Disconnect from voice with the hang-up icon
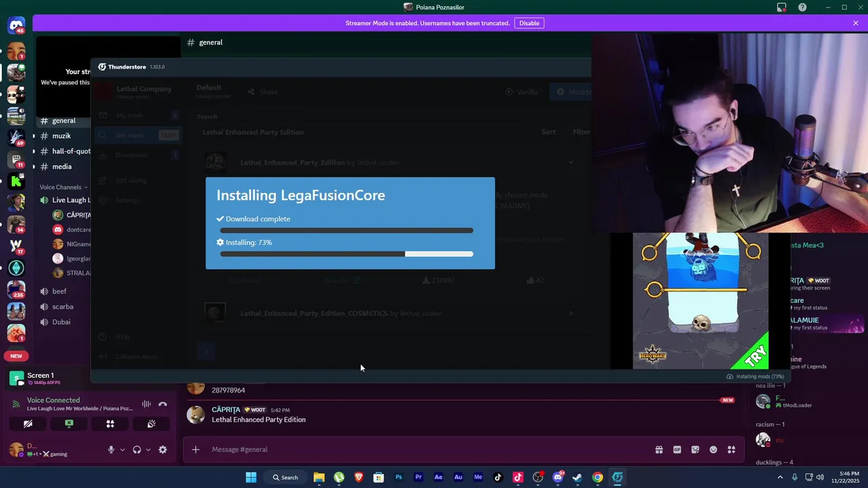 163,404
